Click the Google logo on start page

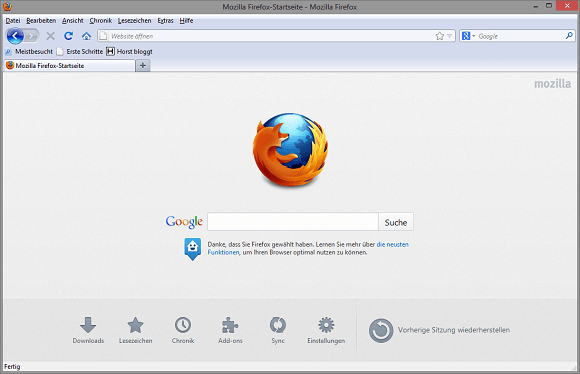184,222
